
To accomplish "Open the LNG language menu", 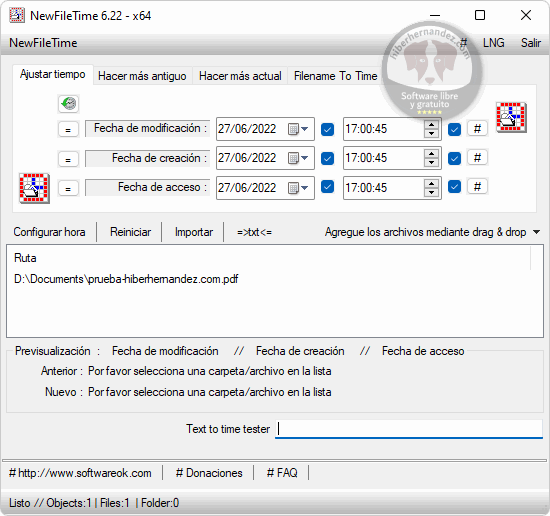I will tap(494, 43).
